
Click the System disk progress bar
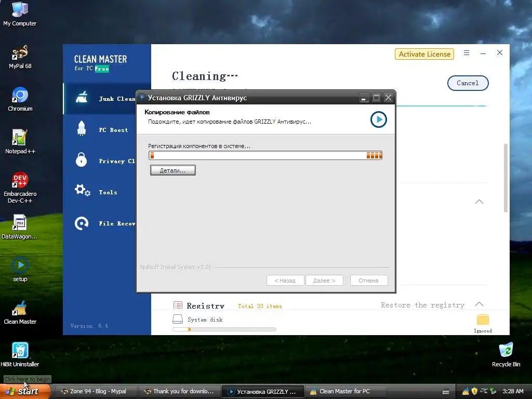[224, 329]
